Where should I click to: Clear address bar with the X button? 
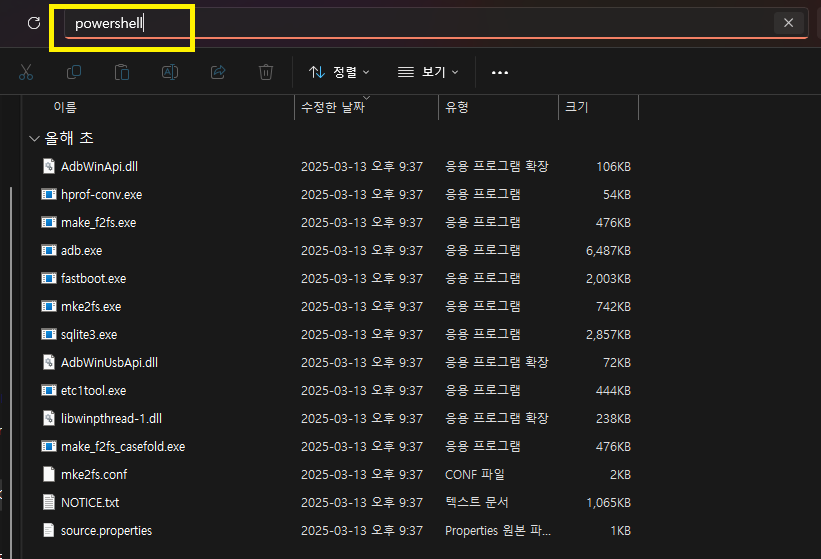pyautogui.click(x=788, y=23)
